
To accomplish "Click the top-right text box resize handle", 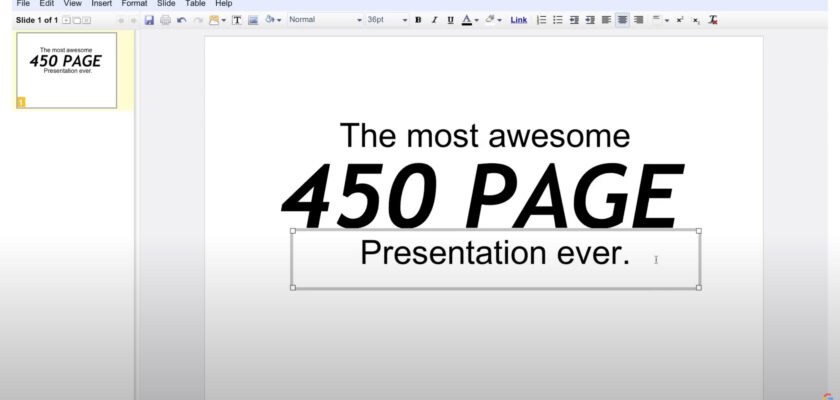I will pos(699,231).
